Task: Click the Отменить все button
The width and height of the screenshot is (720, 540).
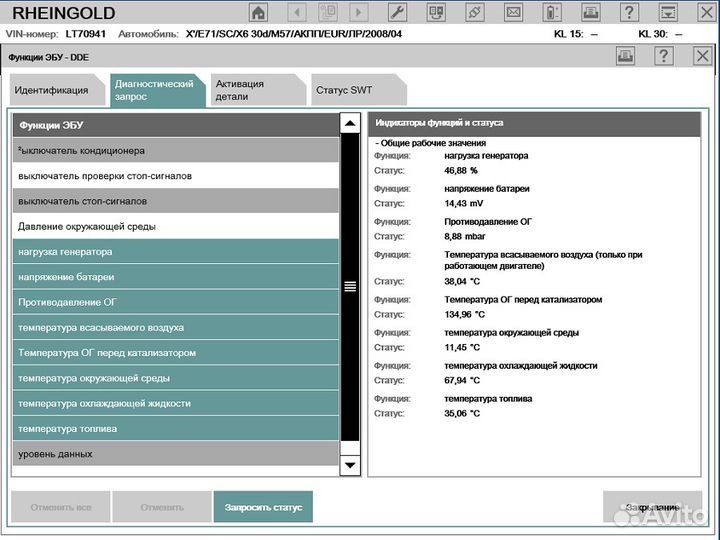Action: [61, 507]
